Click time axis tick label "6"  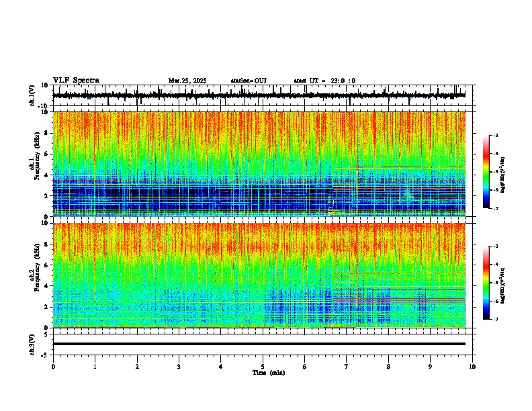(x=305, y=367)
